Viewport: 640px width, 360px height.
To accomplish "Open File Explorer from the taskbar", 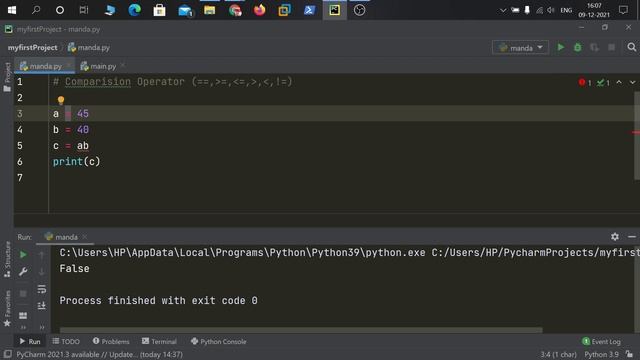I will [x=209, y=10].
